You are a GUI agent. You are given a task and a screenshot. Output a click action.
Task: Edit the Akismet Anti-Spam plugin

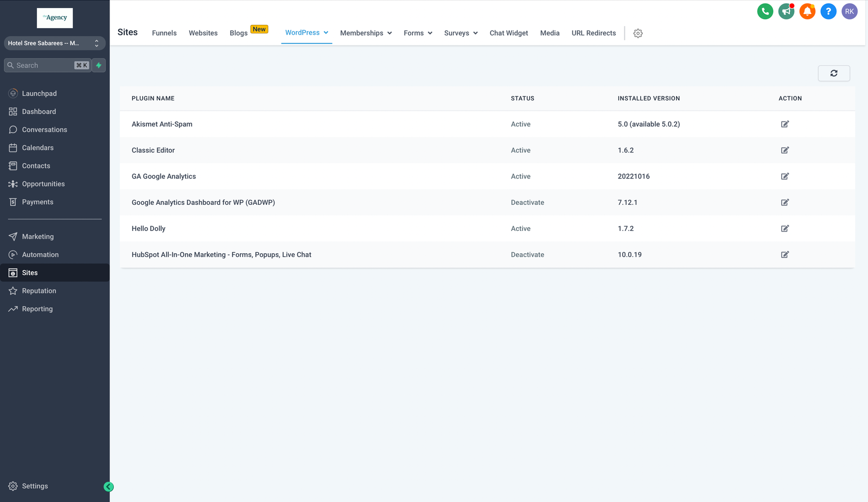pyautogui.click(x=784, y=124)
